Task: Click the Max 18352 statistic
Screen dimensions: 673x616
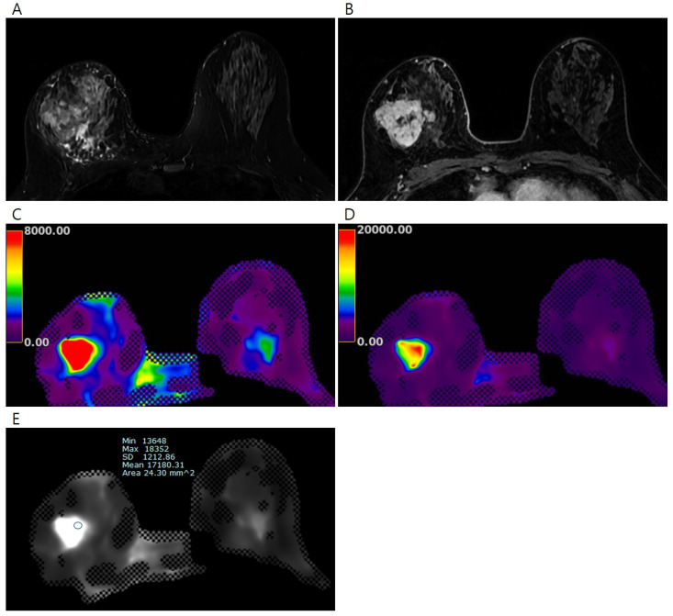Action: pyautogui.click(x=141, y=449)
